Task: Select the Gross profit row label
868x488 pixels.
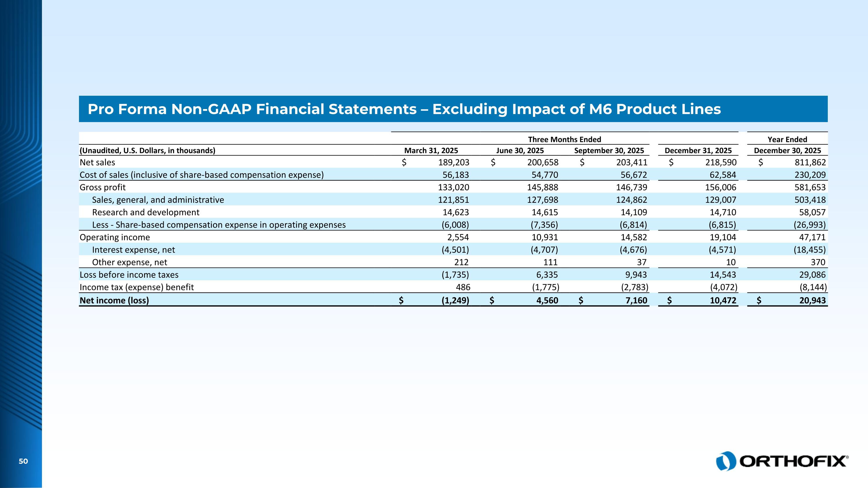Action: click(x=102, y=187)
